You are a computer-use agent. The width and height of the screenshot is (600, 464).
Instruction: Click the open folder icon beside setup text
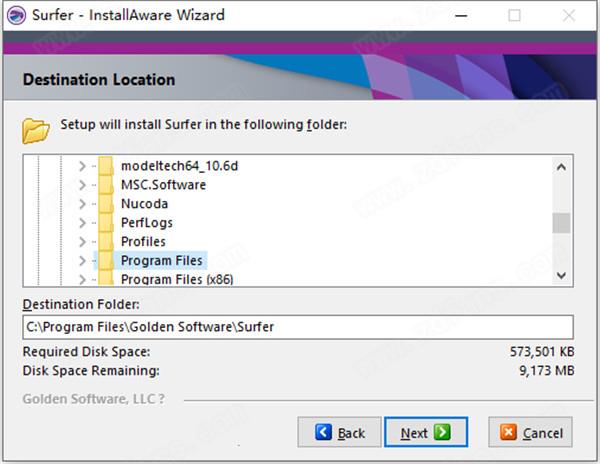(x=36, y=131)
